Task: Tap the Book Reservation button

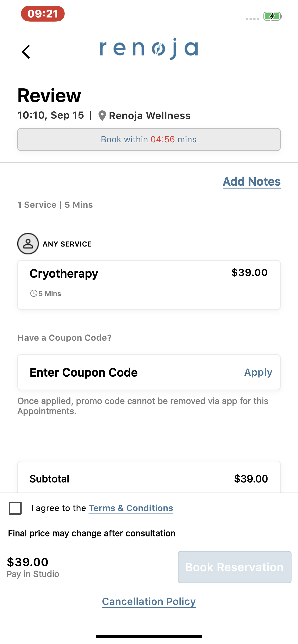Action: (x=235, y=567)
